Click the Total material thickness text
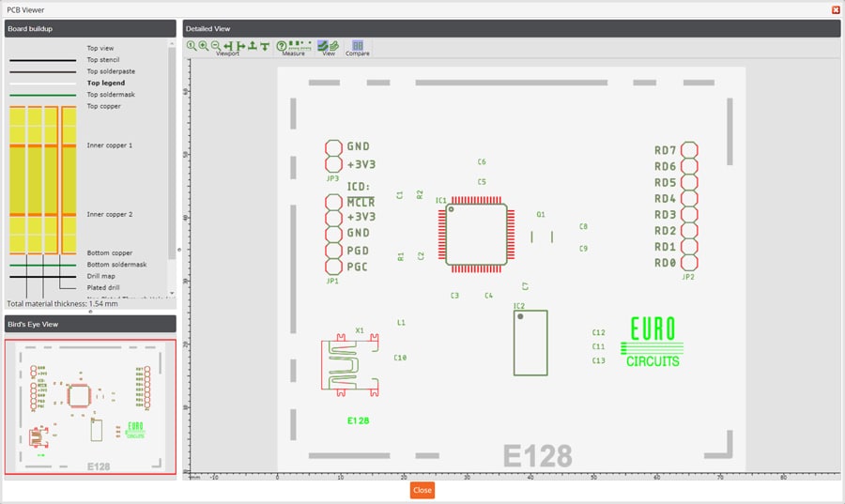Screen dimensions: 845x504 pyautogui.click(x=62, y=304)
